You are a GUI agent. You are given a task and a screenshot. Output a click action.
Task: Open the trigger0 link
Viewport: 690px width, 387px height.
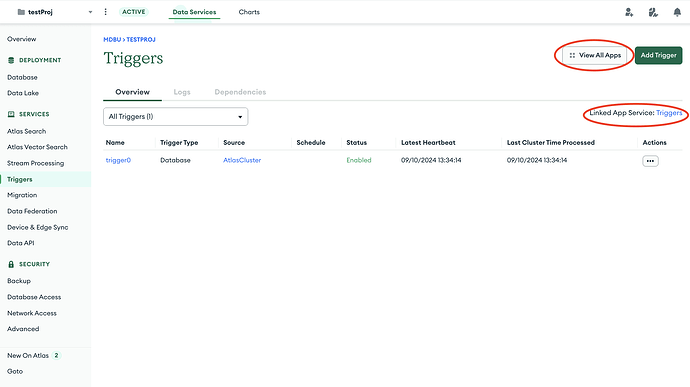tap(118, 160)
